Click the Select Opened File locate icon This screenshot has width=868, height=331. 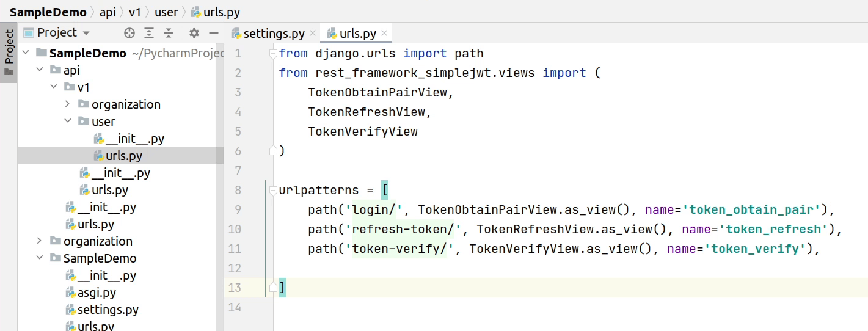[x=129, y=33]
